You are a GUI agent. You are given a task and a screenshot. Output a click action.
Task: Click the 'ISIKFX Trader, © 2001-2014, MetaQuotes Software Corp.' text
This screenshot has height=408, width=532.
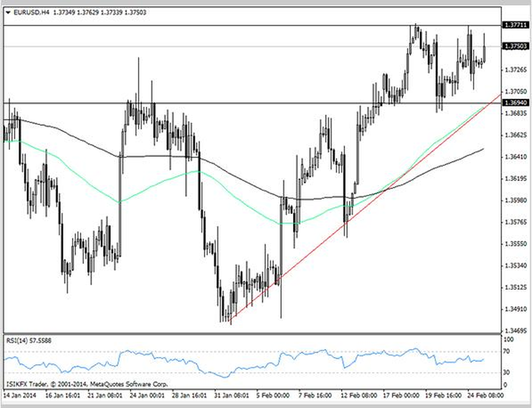tap(87, 384)
